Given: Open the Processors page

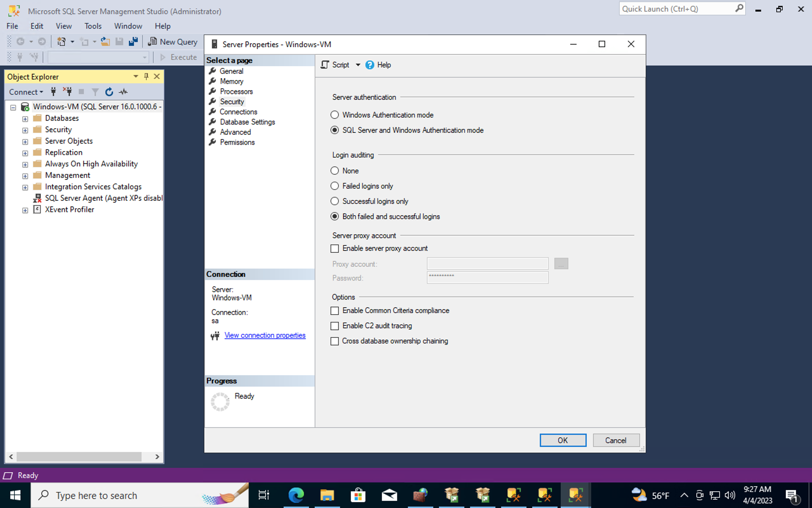Looking at the screenshot, I should coord(236,91).
